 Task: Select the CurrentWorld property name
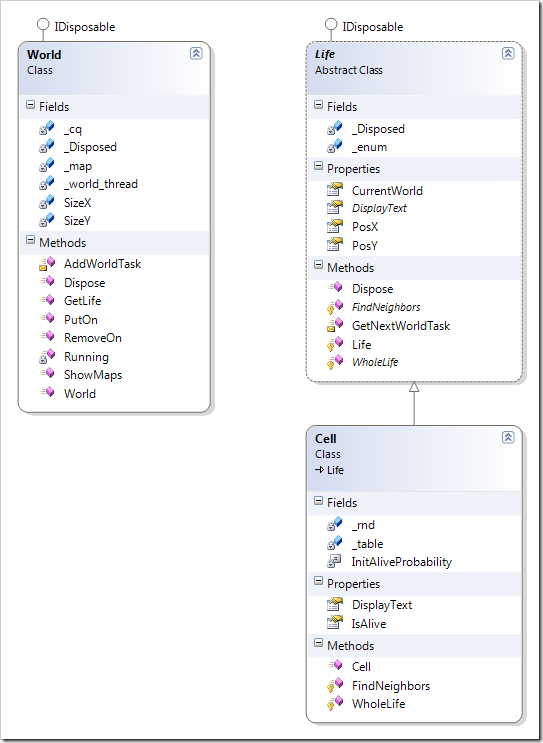click(x=387, y=190)
